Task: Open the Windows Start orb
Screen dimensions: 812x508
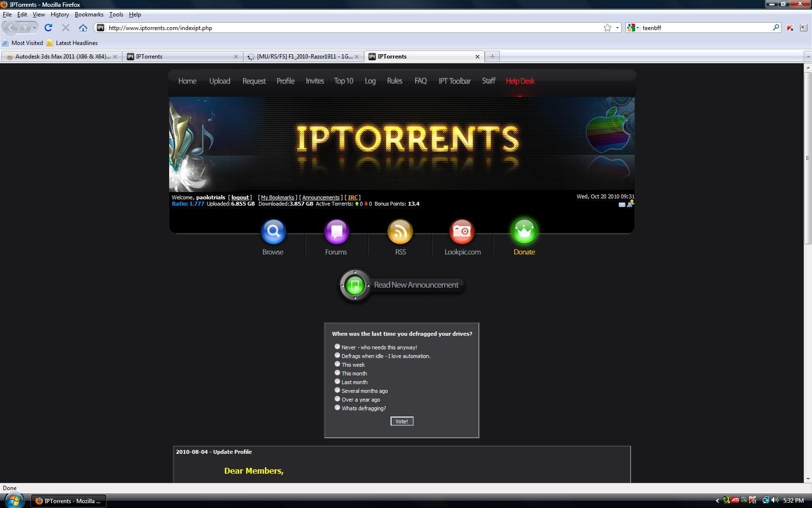Action: pyautogui.click(x=14, y=500)
